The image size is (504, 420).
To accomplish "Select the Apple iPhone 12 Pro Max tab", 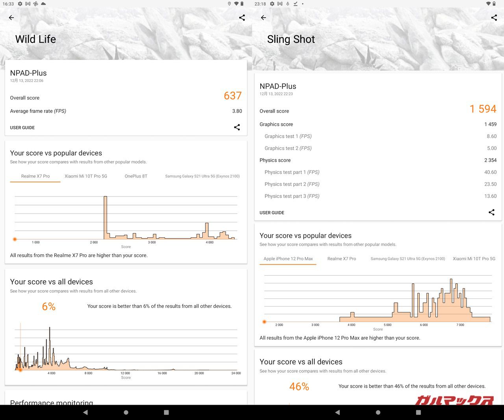I will pyautogui.click(x=288, y=259).
